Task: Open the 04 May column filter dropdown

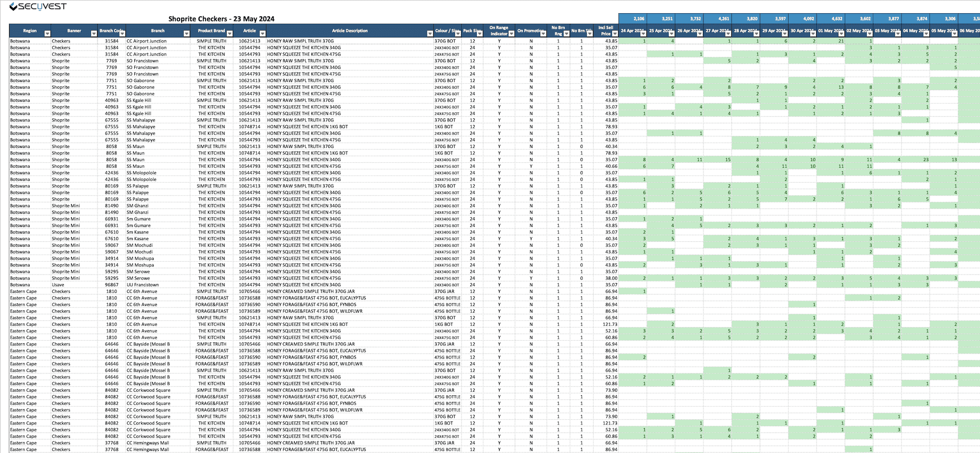Action: 926,34
